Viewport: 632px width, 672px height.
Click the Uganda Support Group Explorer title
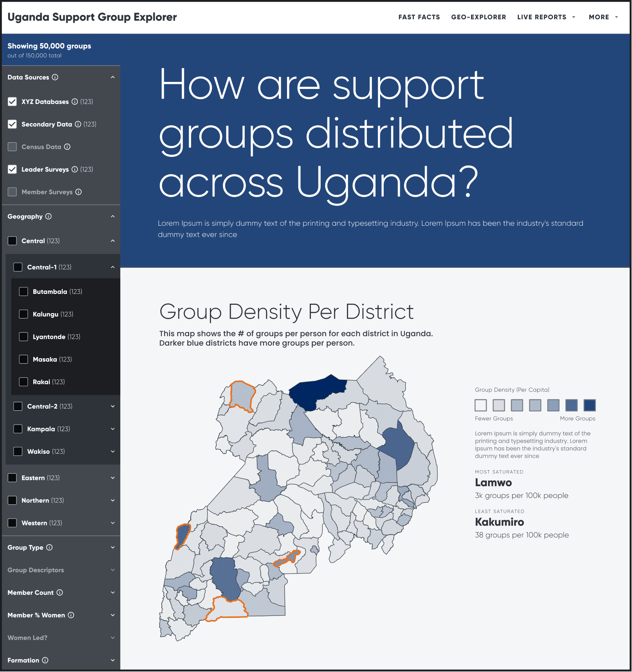92,17
